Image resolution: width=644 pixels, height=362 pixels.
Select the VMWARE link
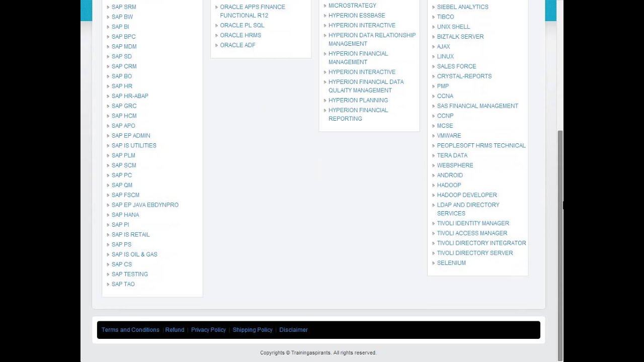click(449, 136)
